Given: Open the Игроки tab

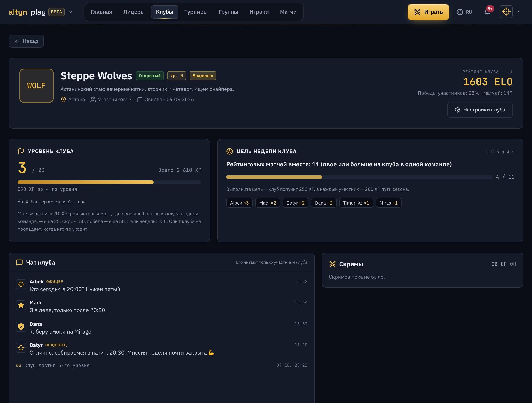Looking at the screenshot, I should pyautogui.click(x=259, y=12).
